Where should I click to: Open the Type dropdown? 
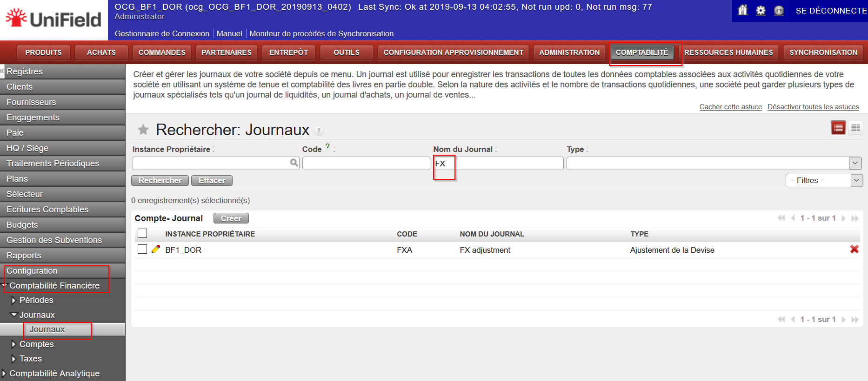[x=855, y=163]
